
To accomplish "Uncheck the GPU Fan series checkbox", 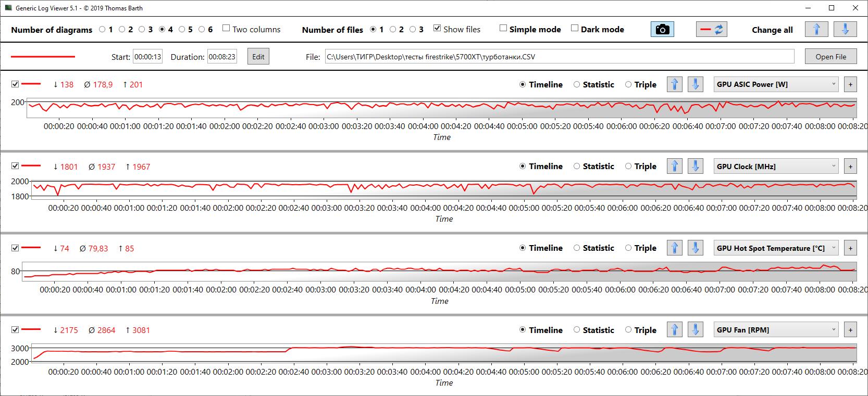I will pos(15,329).
